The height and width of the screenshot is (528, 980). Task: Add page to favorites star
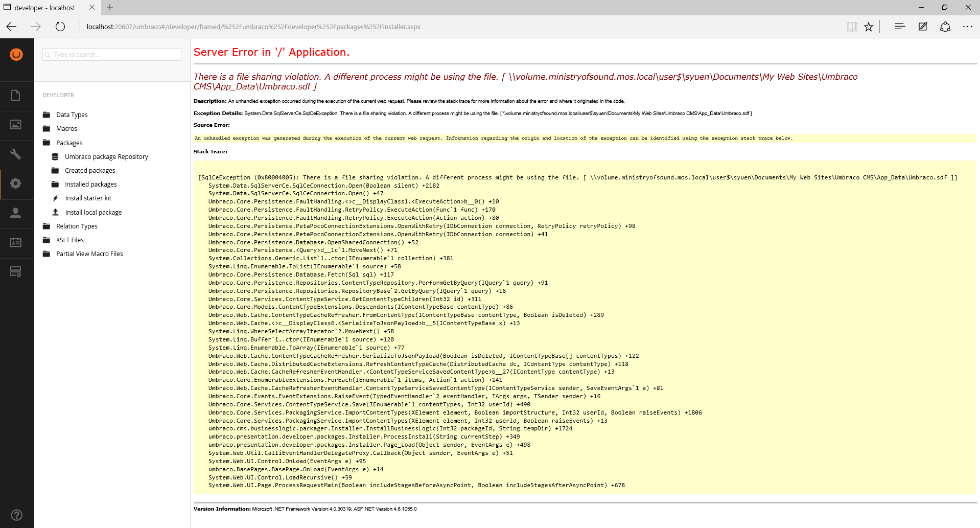coord(869,27)
